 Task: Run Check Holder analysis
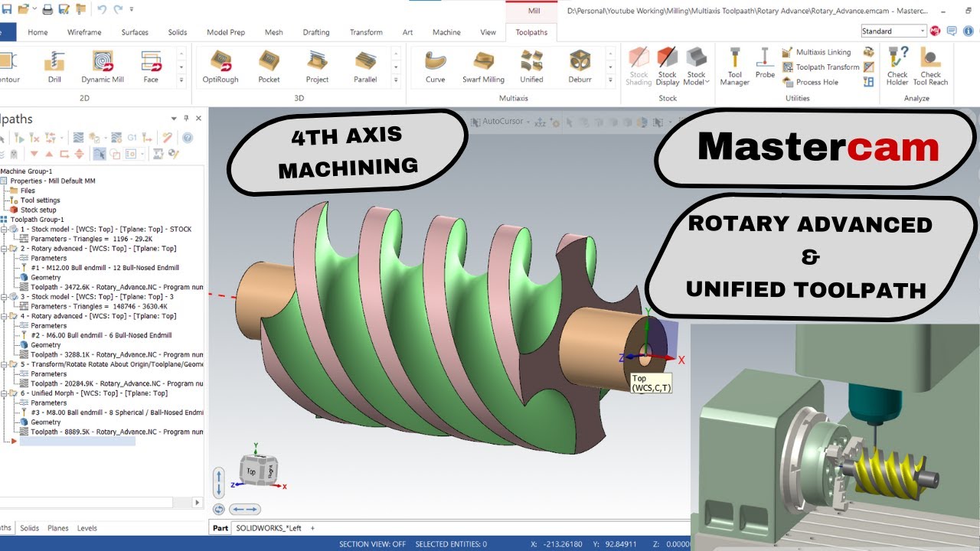tap(897, 67)
